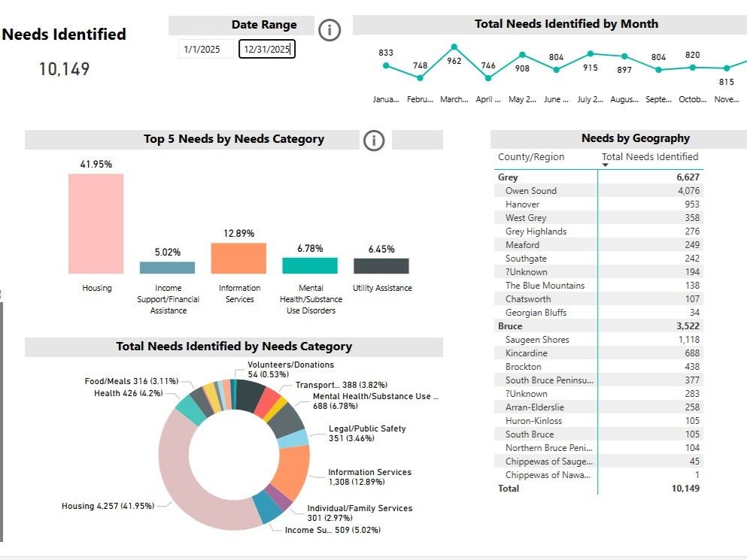Click the start date field showing 1/1/2025
The image size is (747, 560).
(x=205, y=50)
